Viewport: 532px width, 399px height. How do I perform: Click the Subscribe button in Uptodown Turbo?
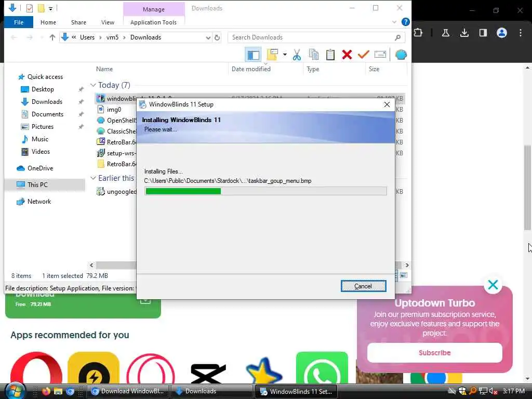pos(435,353)
